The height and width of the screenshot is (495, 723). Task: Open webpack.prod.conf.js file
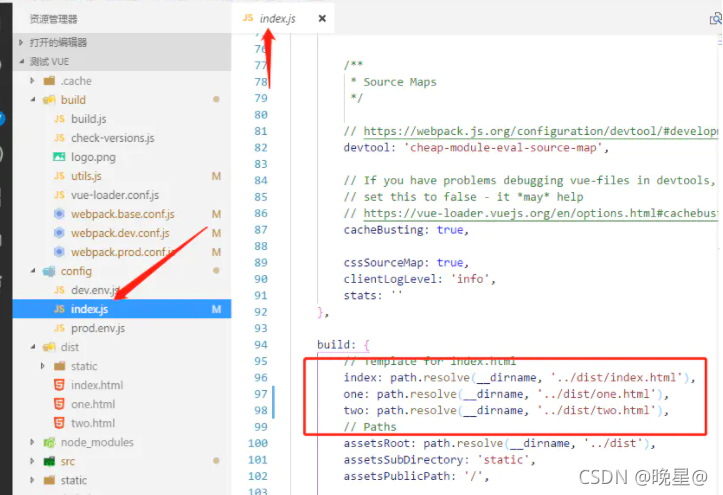pos(123,252)
